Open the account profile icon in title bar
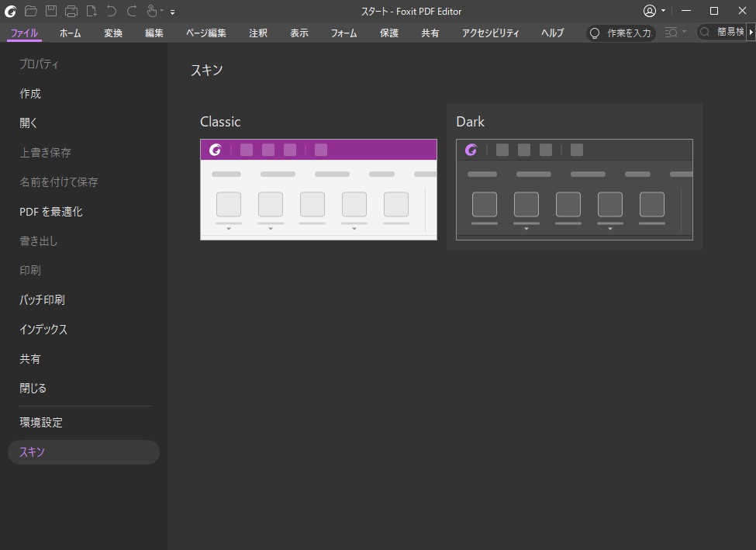756x550 pixels. point(650,11)
